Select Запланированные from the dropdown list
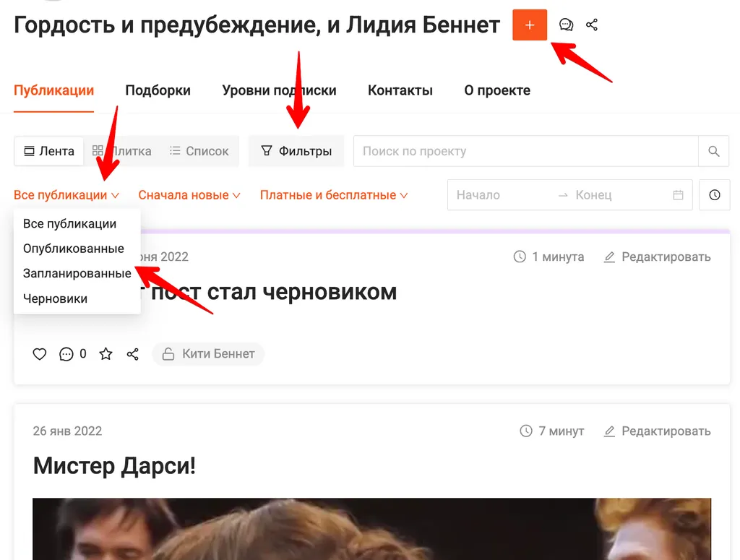The image size is (740, 560). coord(77,274)
